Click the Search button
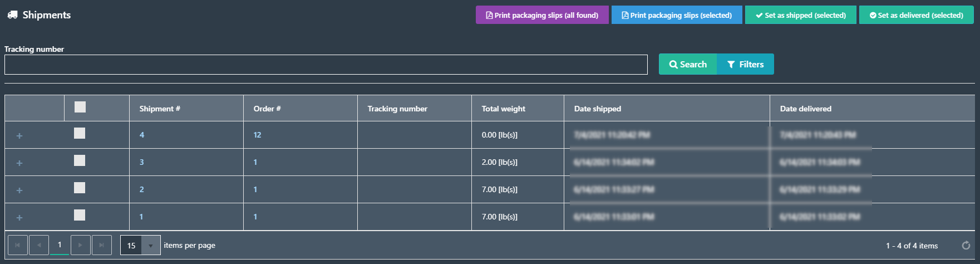The width and height of the screenshot is (980, 264). (688, 65)
